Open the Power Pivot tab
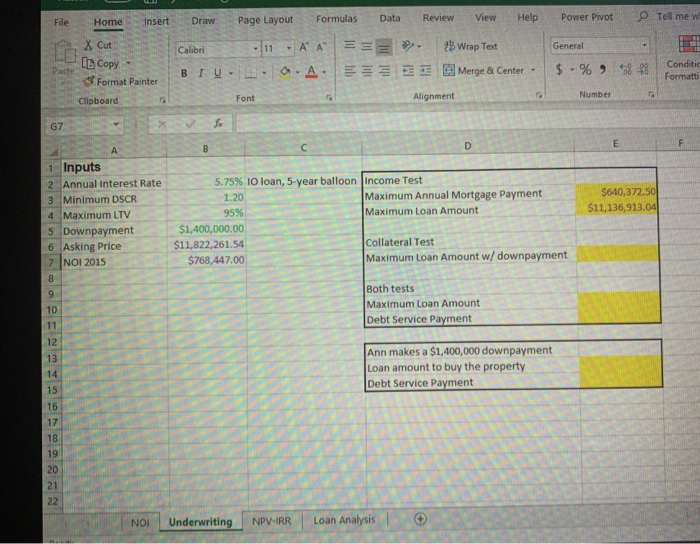700x544 pixels. coord(587,17)
